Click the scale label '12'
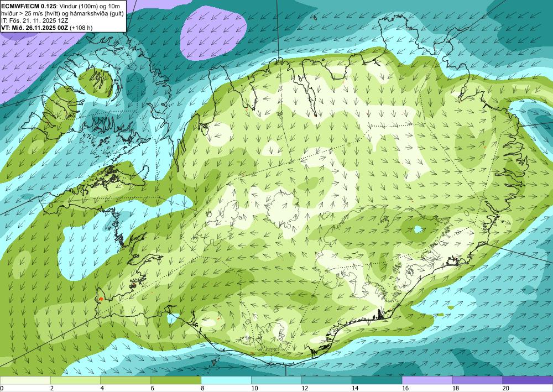The image size is (553, 392). pos(305,389)
